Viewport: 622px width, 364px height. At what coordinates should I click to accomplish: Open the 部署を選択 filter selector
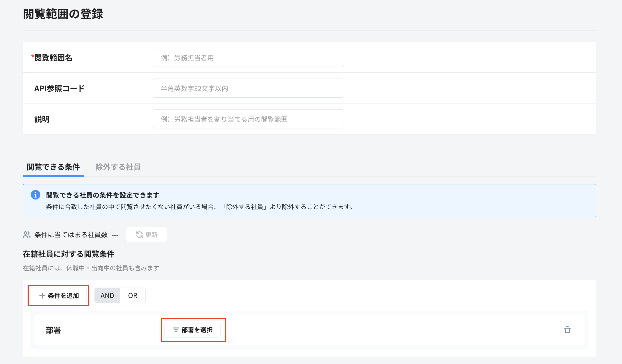coord(192,330)
